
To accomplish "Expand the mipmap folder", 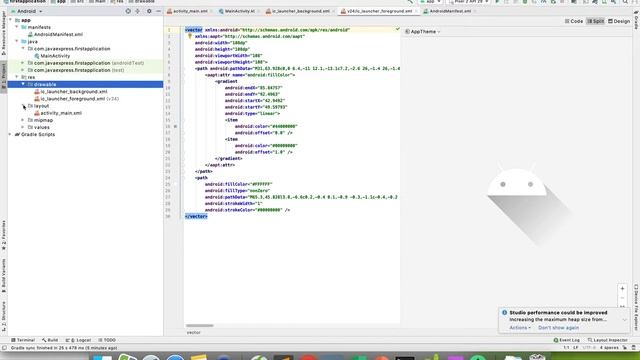I will click(x=23, y=120).
